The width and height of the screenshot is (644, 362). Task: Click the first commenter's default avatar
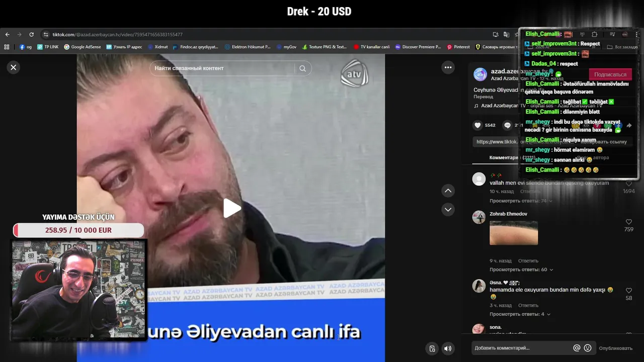click(x=479, y=178)
